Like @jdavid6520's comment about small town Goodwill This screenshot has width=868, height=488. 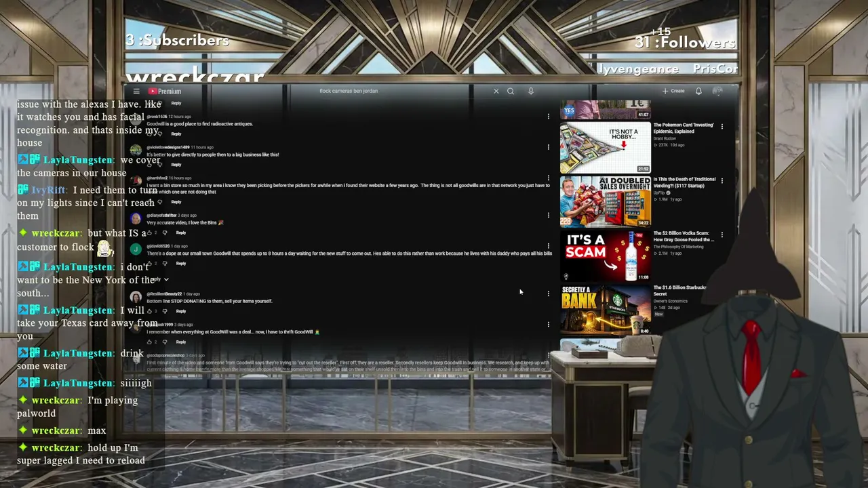point(149,263)
